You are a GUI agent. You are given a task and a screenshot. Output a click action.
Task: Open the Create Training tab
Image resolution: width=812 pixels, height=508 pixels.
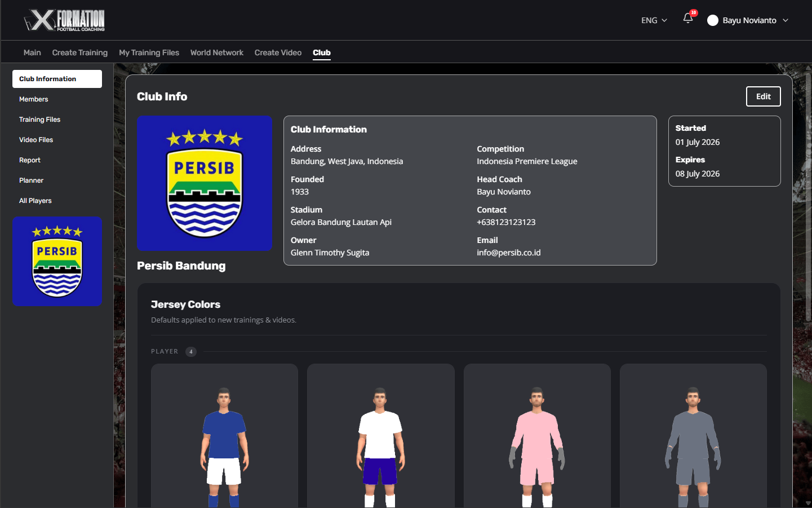(x=80, y=52)
